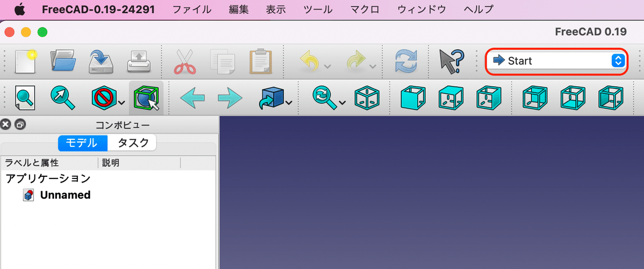
Task: Set front view
Action: (x=413, y=98)
